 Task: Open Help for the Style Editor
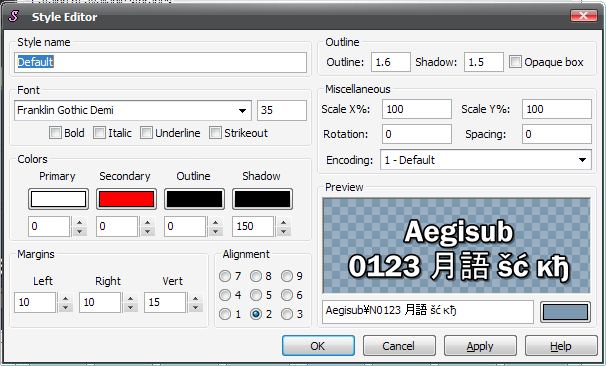coord(561,346)
